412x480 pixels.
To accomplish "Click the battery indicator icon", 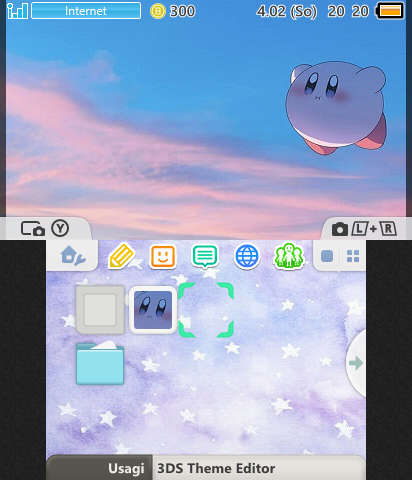I will pyautogui.click(x=390, y=11).
